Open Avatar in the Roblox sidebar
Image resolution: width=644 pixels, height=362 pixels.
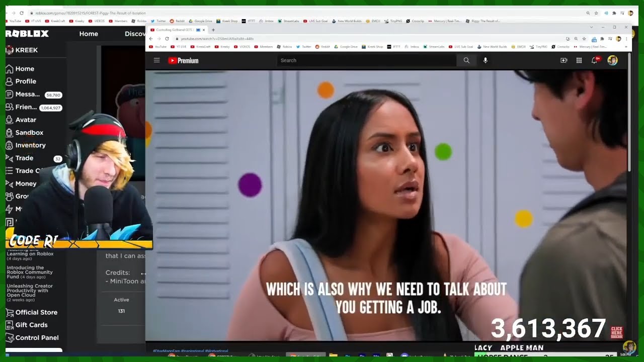[21, 120]
